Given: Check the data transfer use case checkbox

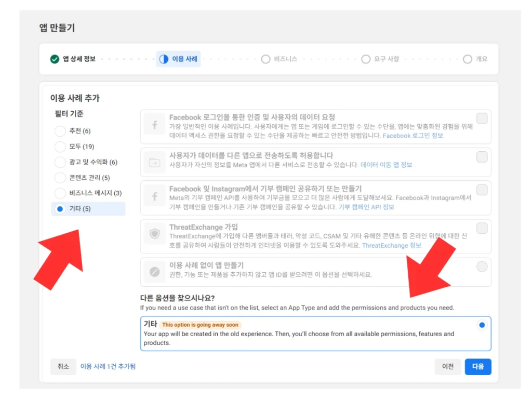Looking at the screenshot, I should click(x=482, y=157).
